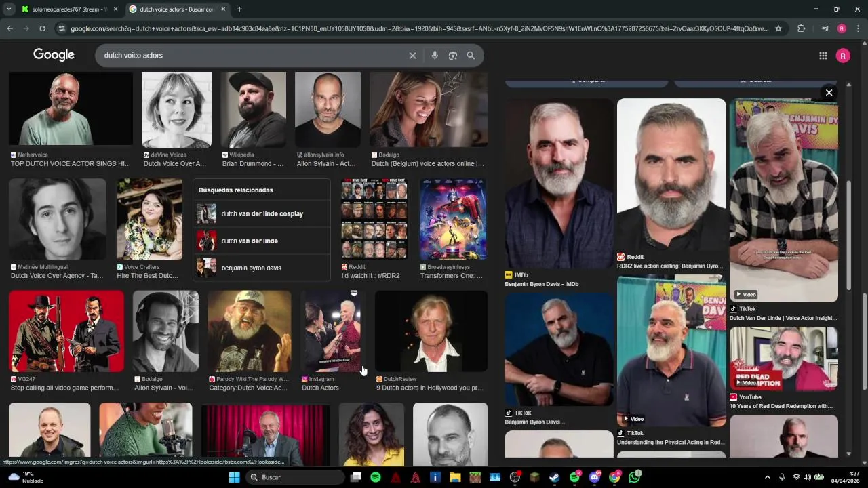Open Bodalgo Dutch (Belgium) voice actors image

(429, 109)
